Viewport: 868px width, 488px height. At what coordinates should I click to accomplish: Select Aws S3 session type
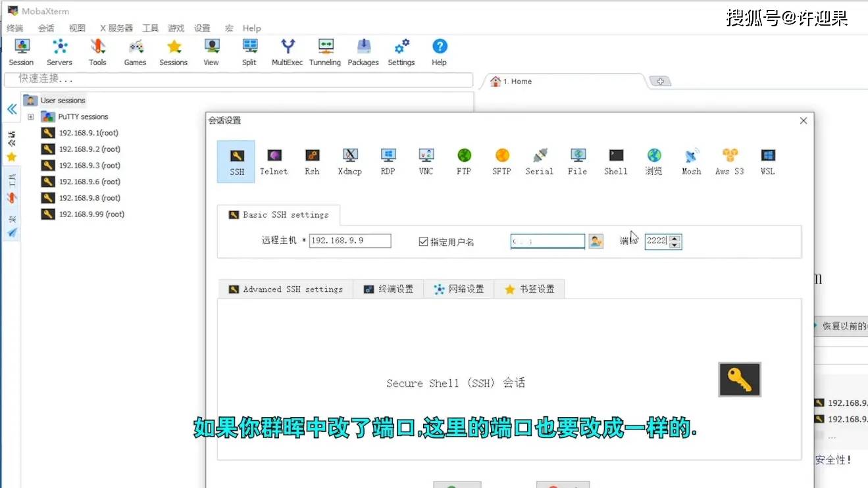(x=730, y=162)
